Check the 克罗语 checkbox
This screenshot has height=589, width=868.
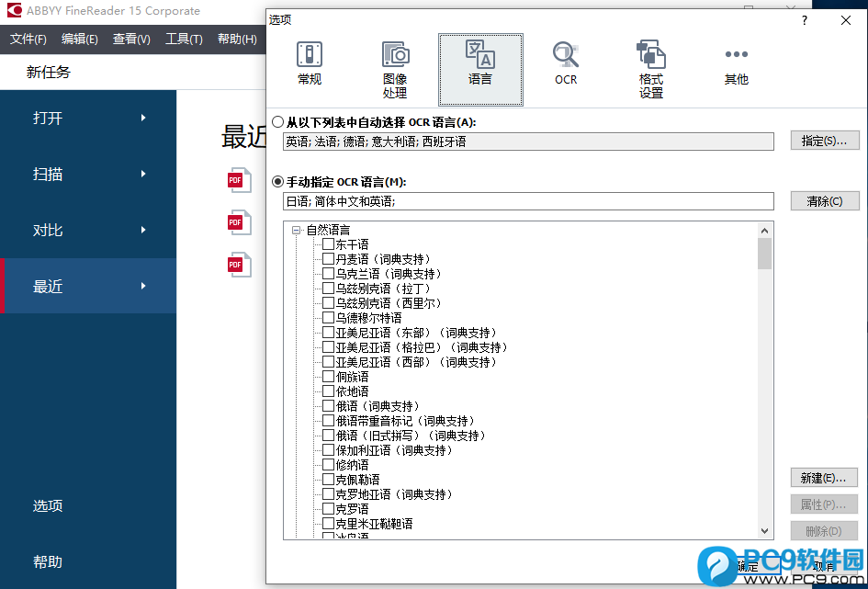pos(328,509)
